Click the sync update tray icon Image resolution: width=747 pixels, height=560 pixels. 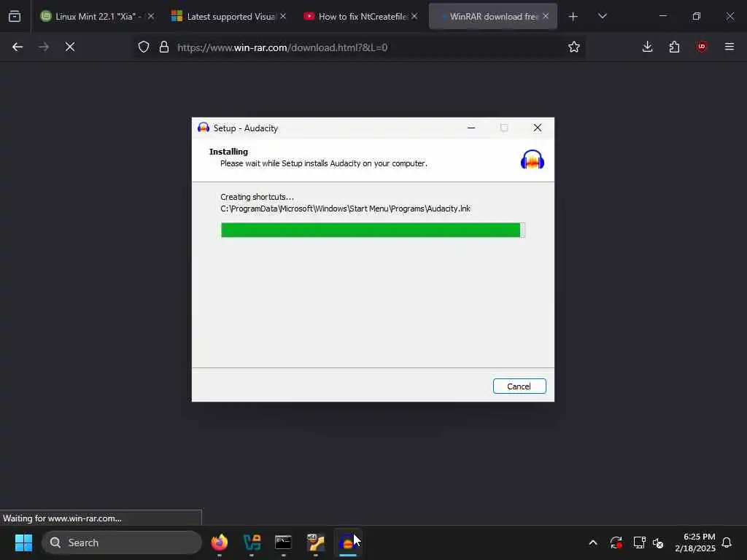pos(616,542)
